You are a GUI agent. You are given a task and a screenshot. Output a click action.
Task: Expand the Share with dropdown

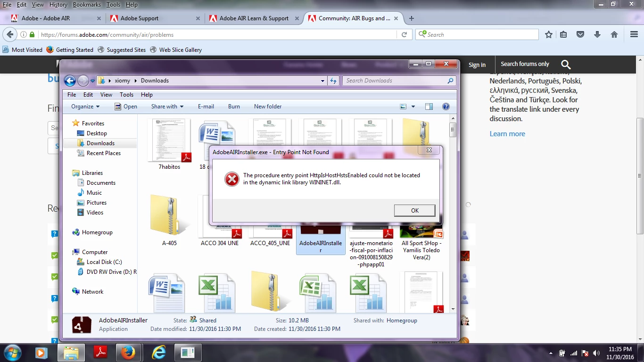pos(167,107)
